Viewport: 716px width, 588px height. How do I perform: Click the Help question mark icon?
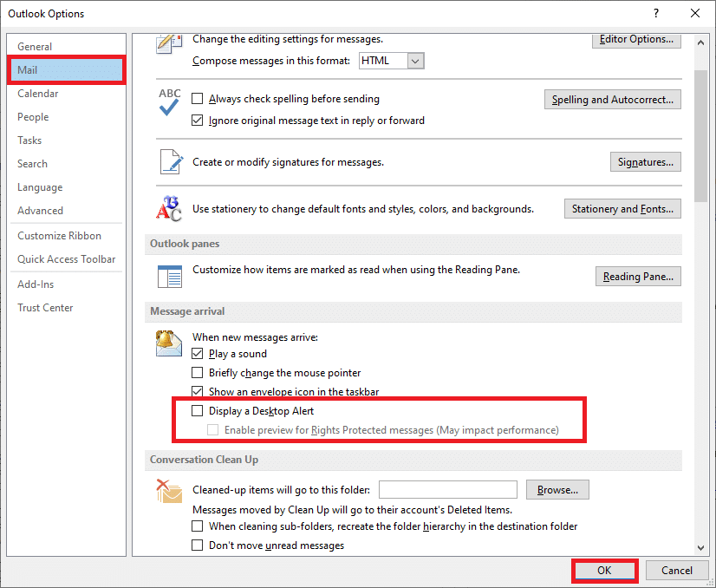point(655,13)
